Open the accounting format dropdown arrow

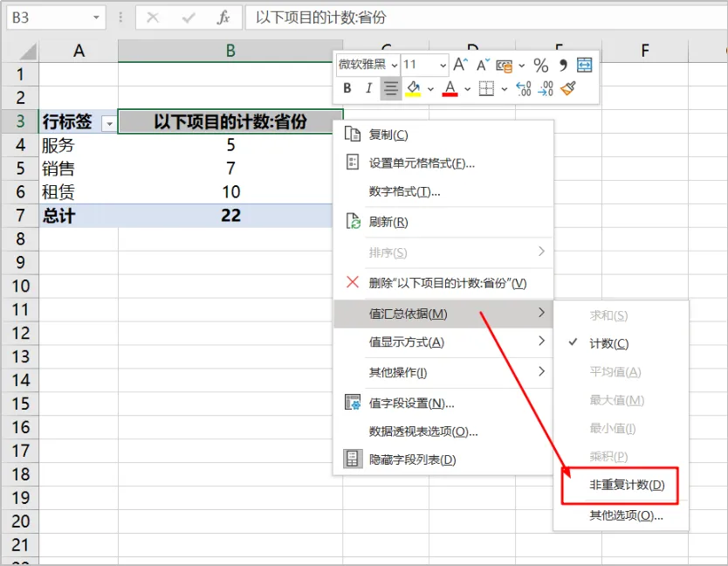click(x=522, y=66)
